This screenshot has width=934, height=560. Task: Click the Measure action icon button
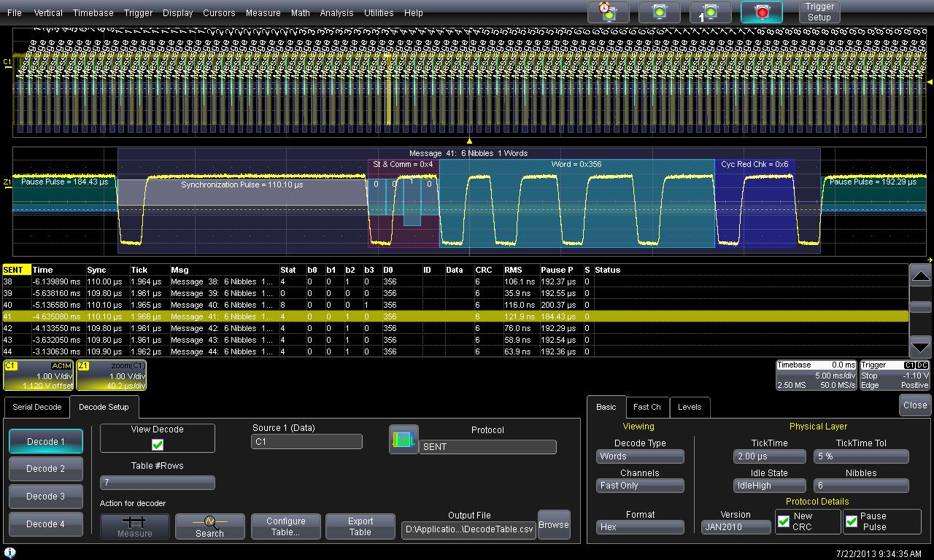(135, 526)
